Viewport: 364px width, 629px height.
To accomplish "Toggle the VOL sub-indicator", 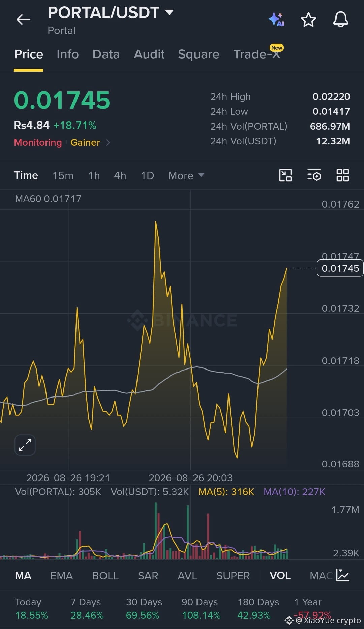I will (x=280, y=576).
